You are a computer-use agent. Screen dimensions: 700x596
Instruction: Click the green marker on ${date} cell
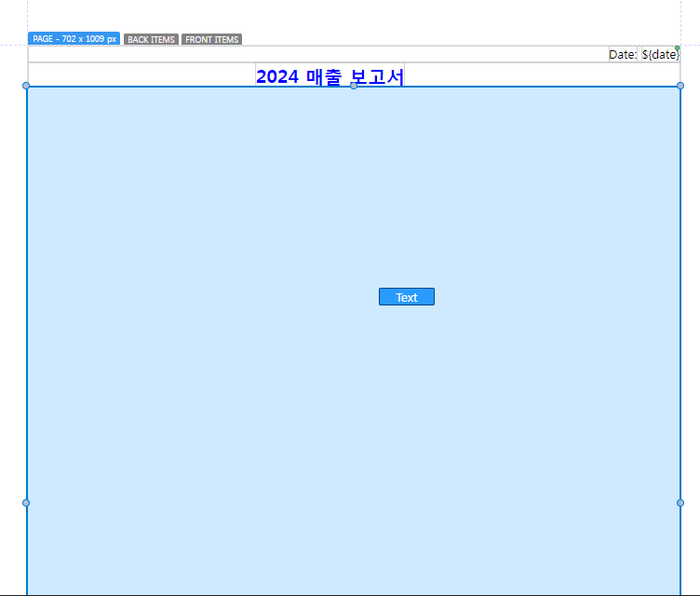pyautogui.click(x=678, y=47)
